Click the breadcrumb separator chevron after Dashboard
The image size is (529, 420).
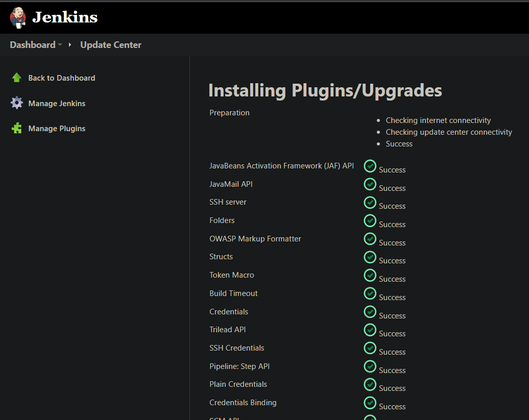[70, 44]
